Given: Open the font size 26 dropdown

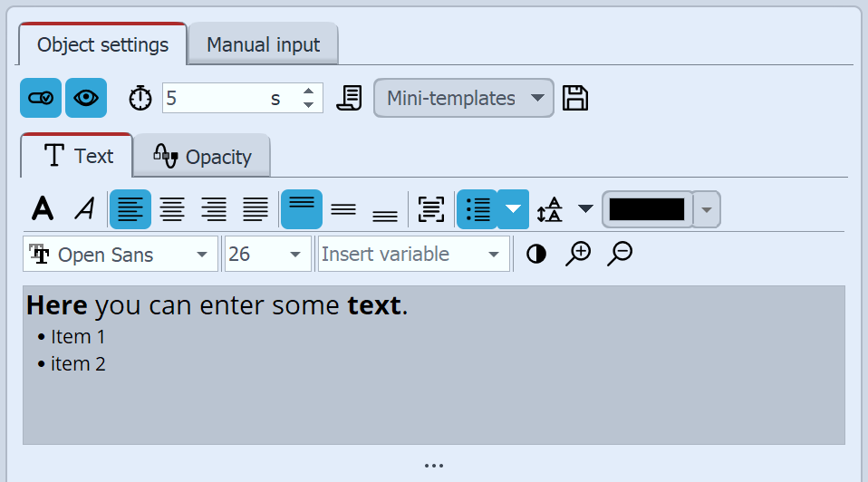Looking at the screenshot, I should pos(268,254).
